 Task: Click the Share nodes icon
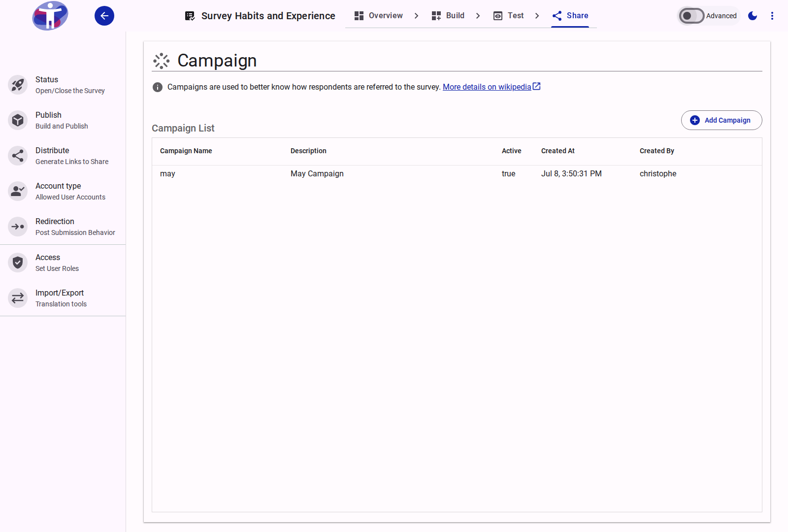[557, 16]
